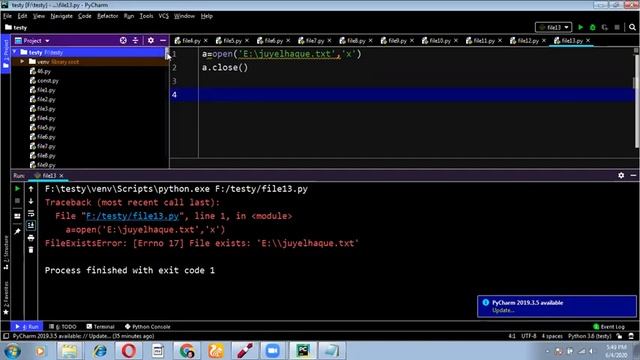
Task: Expand the venv library root folder
Action: coord(22,62)
